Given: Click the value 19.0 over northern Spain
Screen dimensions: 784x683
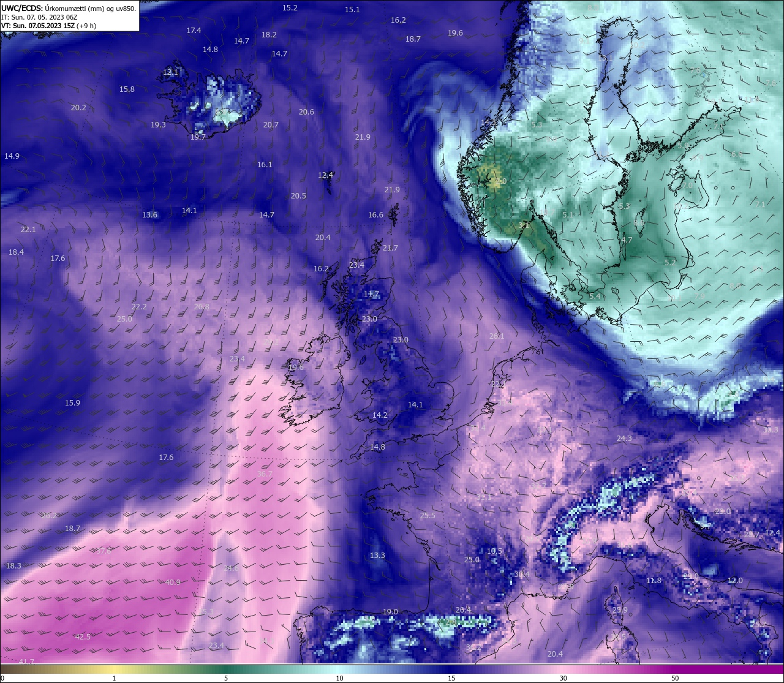Looking at the screenshot, I should click(390, 612).
